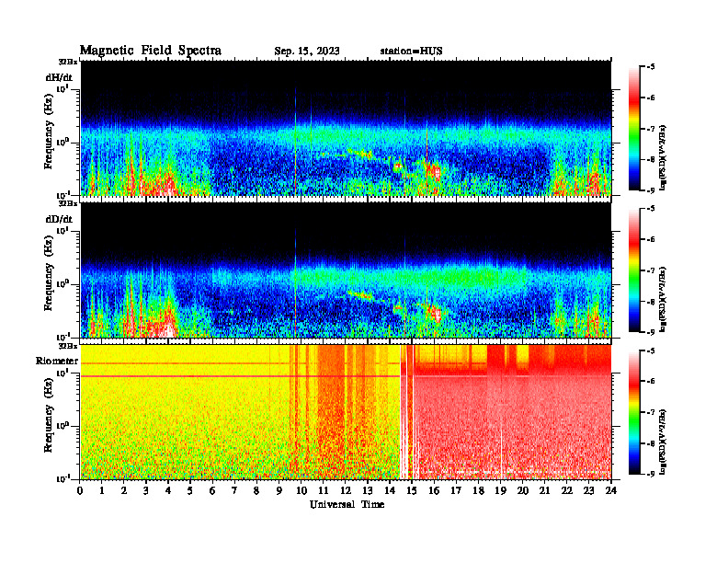The width and height of the screenshot is (728, 563).
Task: Click hour tick "3" on Universal Time axis
Action: [146, 490]
